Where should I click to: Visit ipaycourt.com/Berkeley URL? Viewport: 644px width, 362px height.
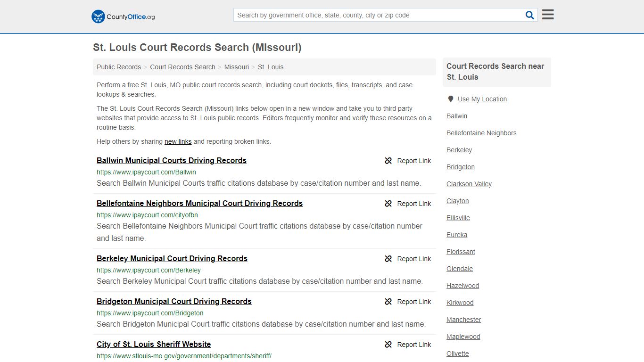149,270
